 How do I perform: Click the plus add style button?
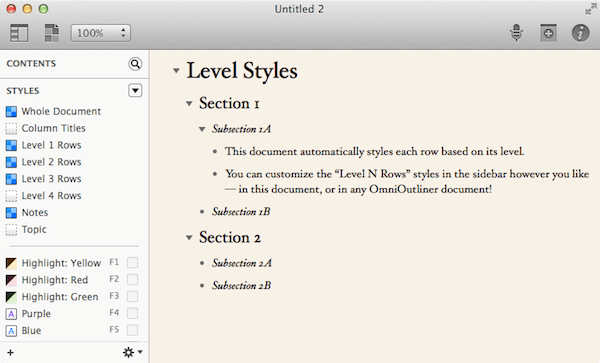[x=11, y=352]
